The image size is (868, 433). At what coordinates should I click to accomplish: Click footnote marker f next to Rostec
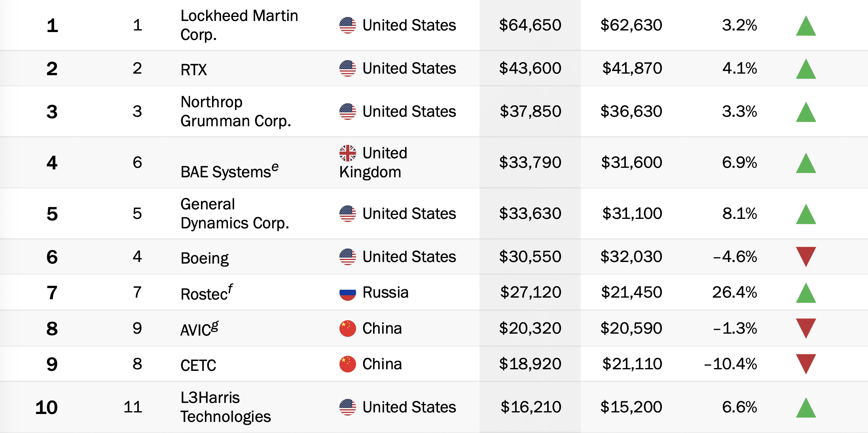pos(230,289)
